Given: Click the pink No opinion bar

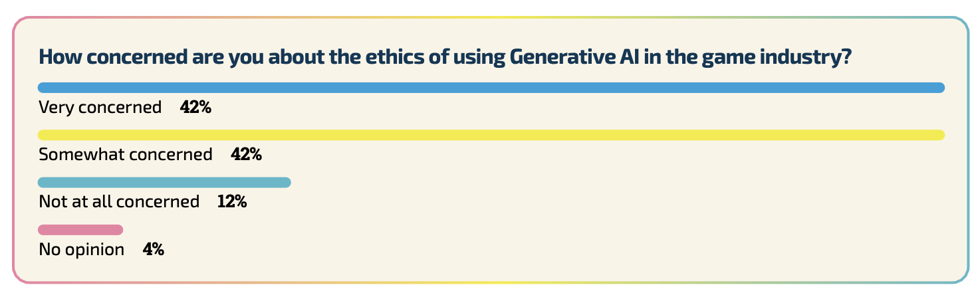Looking at the screenshot, I should 80,230.
